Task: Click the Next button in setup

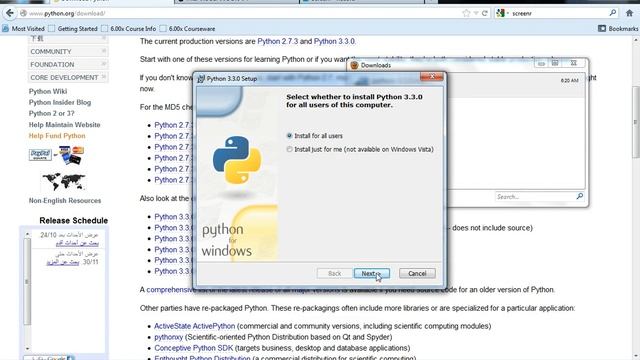Action: point(371,273)
